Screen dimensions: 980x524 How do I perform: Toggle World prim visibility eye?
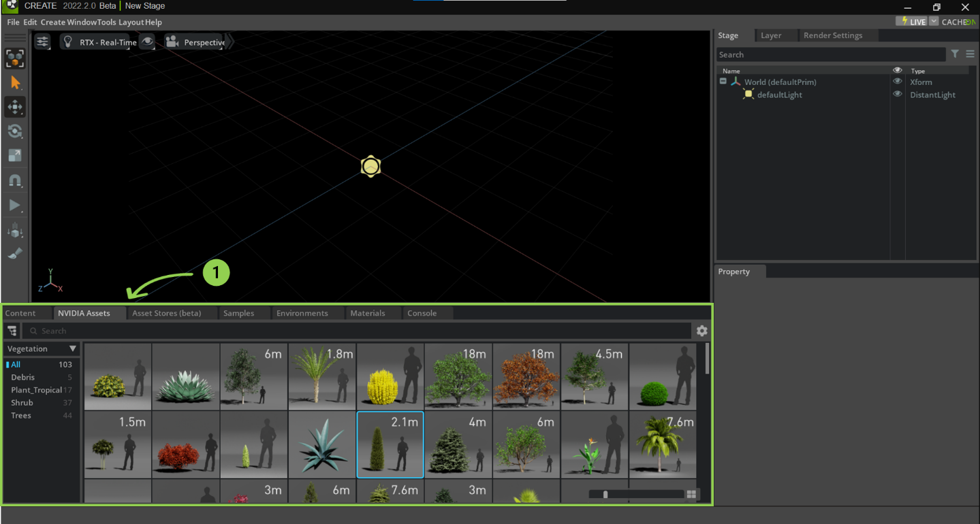click(x=898, y=82)
